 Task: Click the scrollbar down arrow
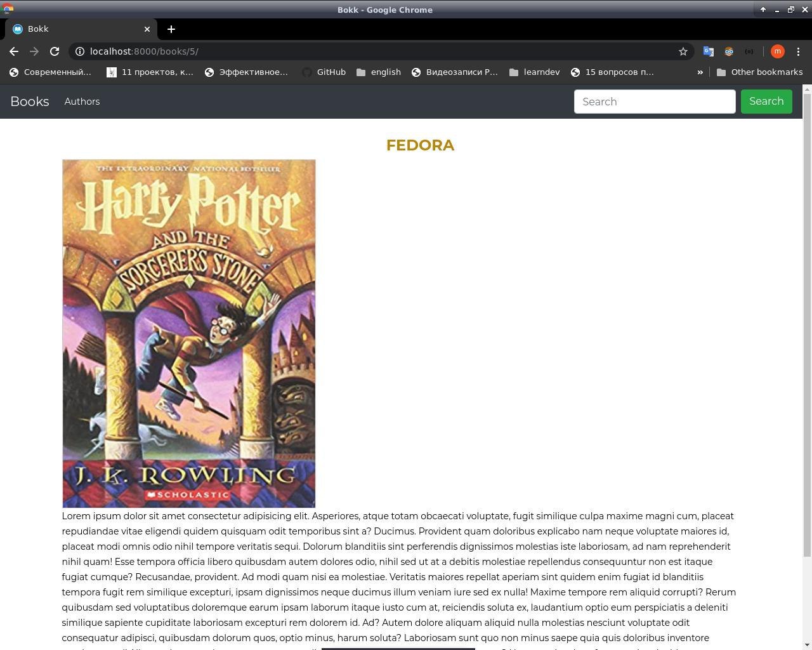(x=807, y=645)
